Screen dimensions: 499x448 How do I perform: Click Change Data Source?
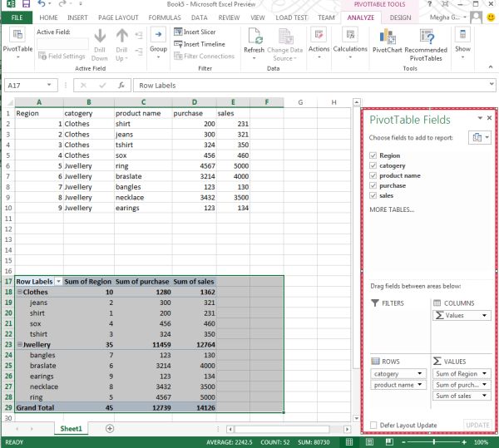tap(285, 45)
